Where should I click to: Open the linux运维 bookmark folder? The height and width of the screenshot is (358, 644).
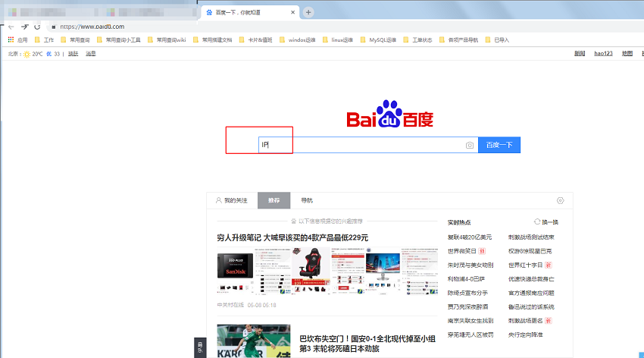[338, 40]
